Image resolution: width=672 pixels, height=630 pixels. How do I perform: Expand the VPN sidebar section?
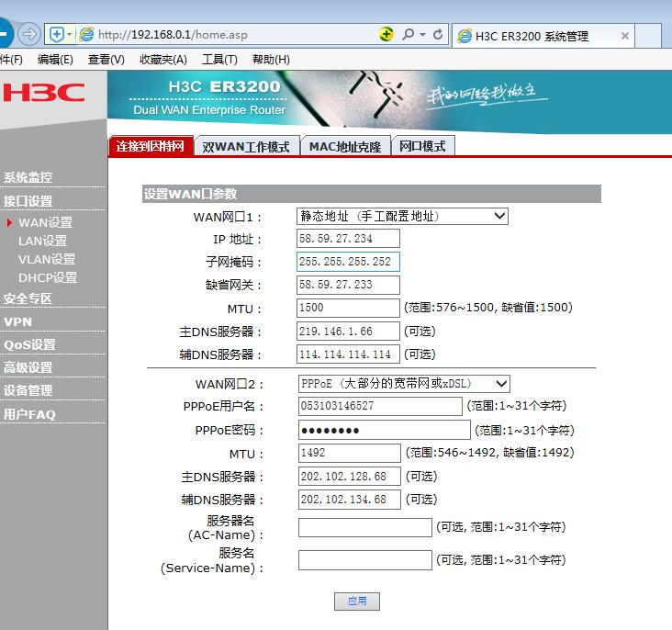[x=17, y=321]
